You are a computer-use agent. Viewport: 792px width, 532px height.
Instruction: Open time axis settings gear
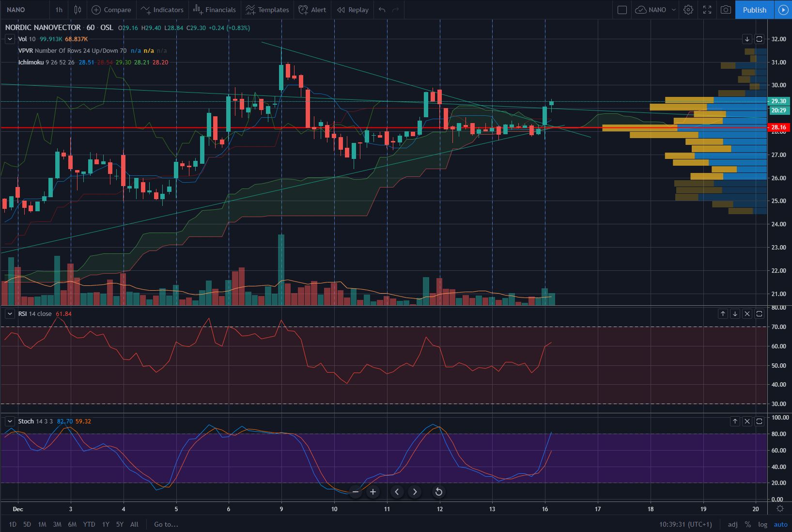coord(780,508)
